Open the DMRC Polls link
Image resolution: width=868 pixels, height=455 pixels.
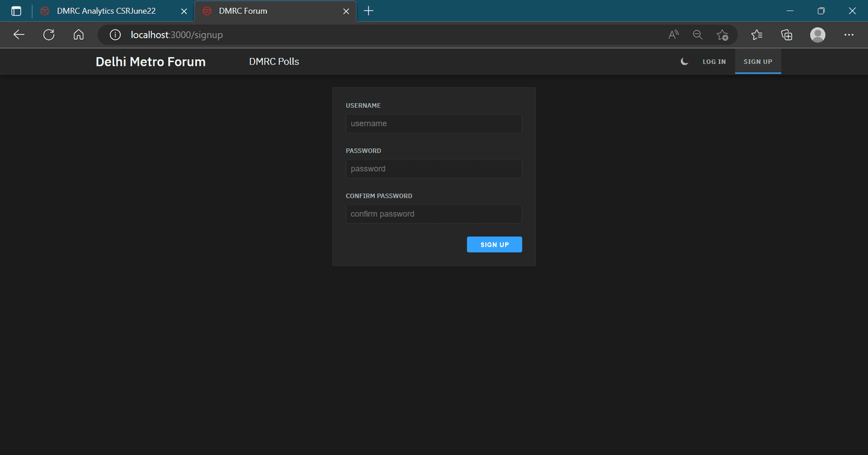point(274,61)
